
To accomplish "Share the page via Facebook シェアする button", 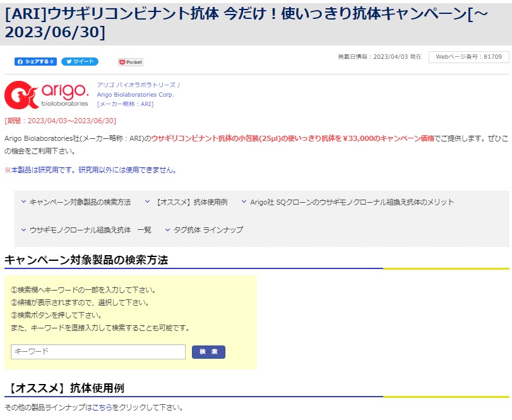I will coord(35,61).
